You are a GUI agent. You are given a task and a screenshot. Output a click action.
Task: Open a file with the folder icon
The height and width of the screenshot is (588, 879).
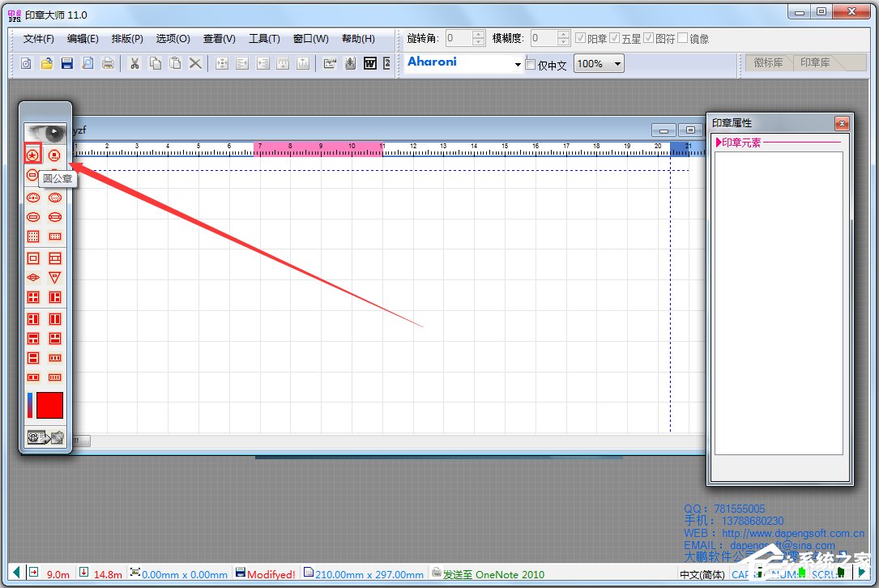pos(46,63)
